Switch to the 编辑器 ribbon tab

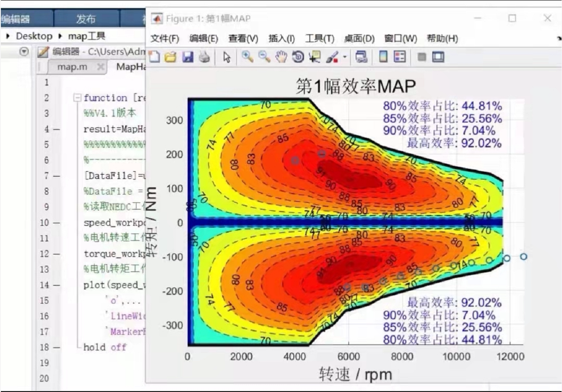pyautogui.click(x=26, y=19)
